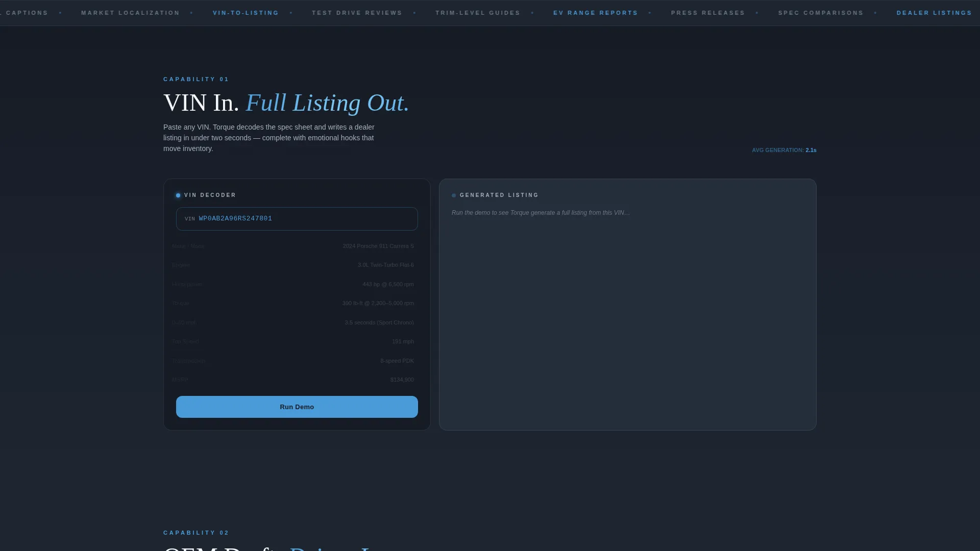Click the 'Paste any VIN' description paragraph
This screenshot has height=551, width=980.
(269, 138)
